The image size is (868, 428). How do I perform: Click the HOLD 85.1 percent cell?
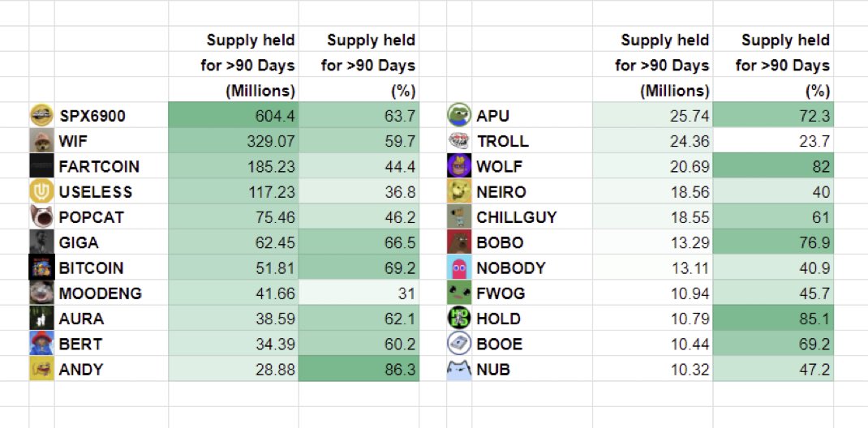[773, 319]
